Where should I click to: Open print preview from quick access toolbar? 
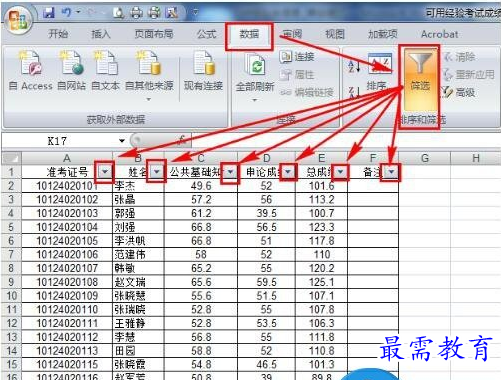[119, 13]
